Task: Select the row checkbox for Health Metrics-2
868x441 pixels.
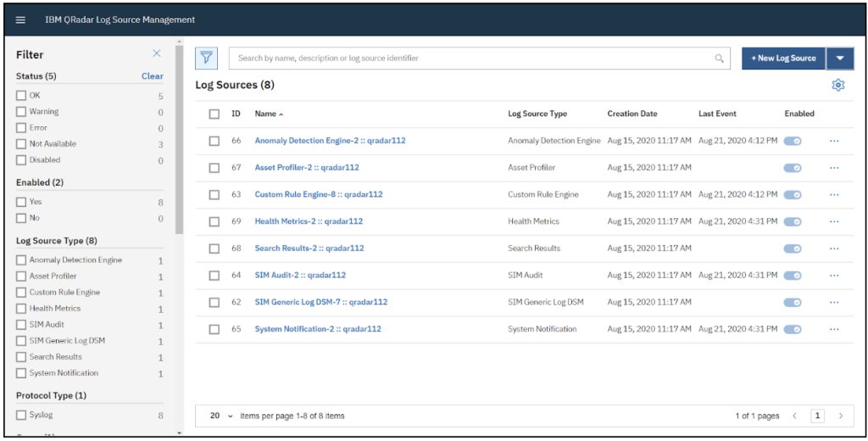Action: (214, 221)
